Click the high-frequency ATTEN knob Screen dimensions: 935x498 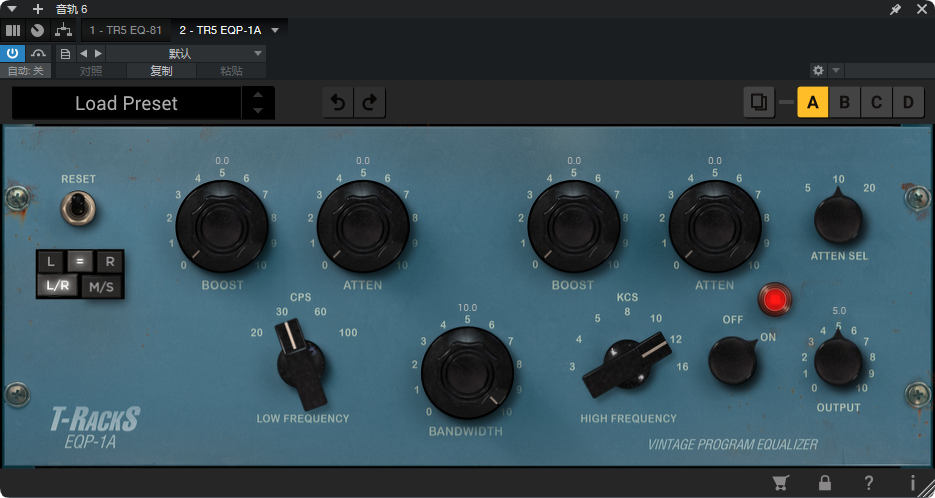714,226
